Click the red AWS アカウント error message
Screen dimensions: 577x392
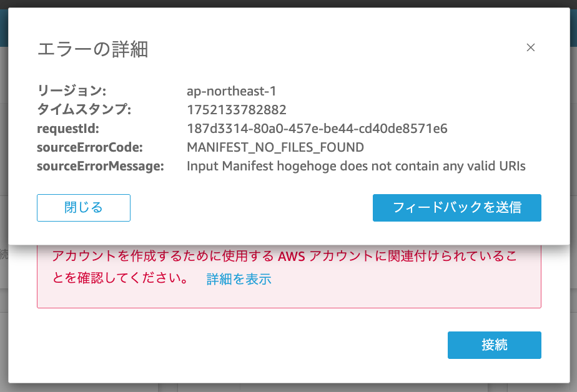point(284,267)
